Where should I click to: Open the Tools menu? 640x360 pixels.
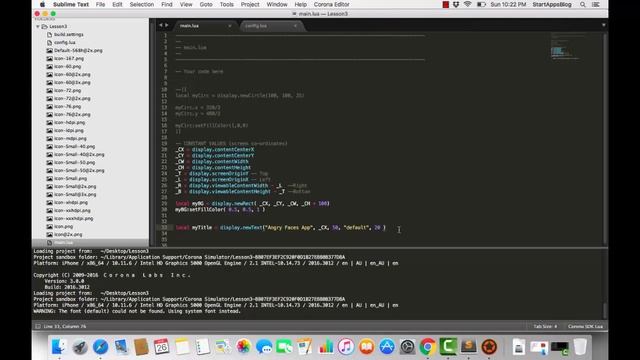[x=227, y=4]
